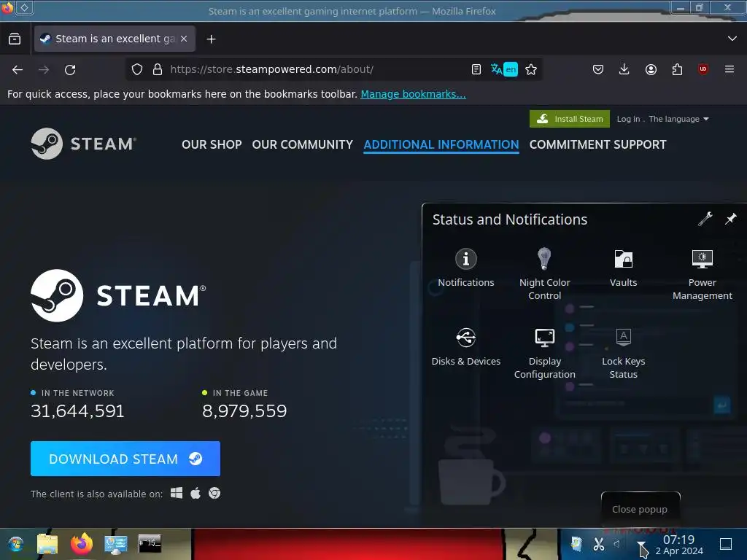Open the window menu icon in title bar
This screenshot has width=747, height=560.
tap(7, 7)
